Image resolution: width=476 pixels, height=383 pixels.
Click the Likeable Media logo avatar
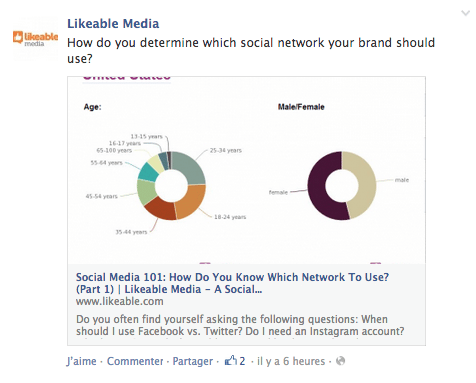35,39
